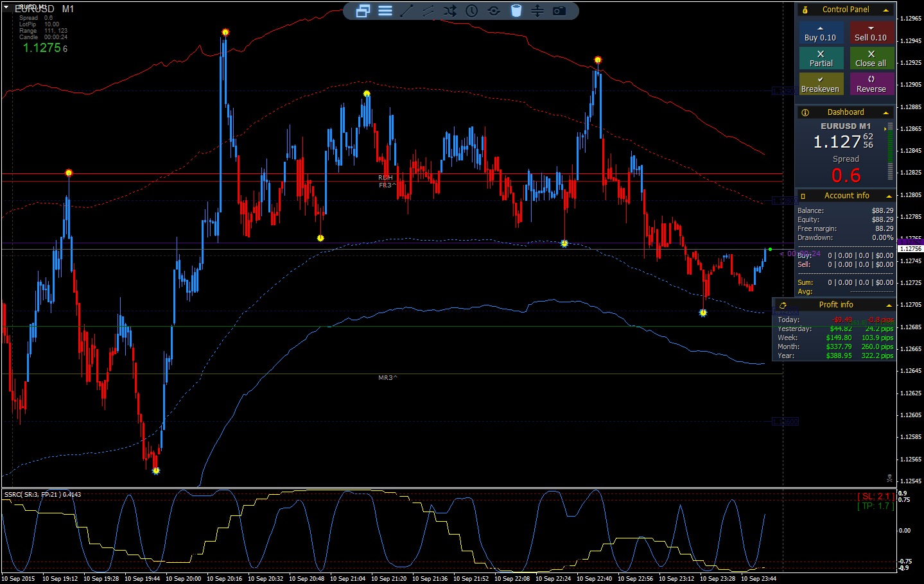The height and width of the screenshot is (584, 924).
Task: Click the trash bin icon in the toolbar
Action: pyautogui.click(x=516, y=11)
